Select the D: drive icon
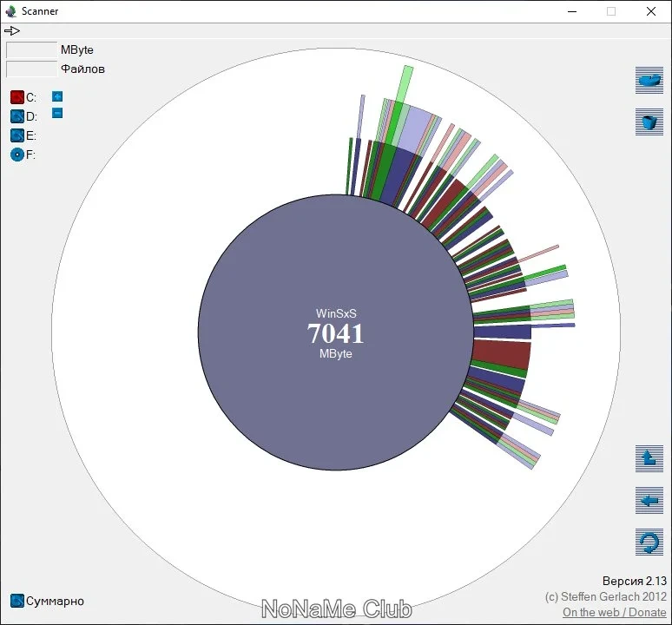The image size is (672, 625). 17,116
